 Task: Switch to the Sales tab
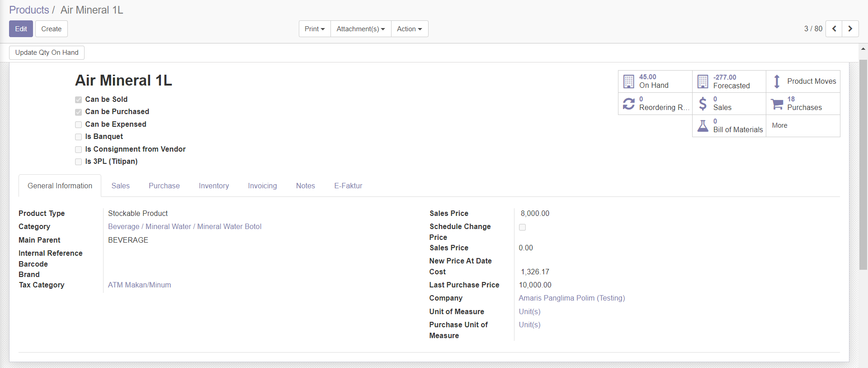121,186
